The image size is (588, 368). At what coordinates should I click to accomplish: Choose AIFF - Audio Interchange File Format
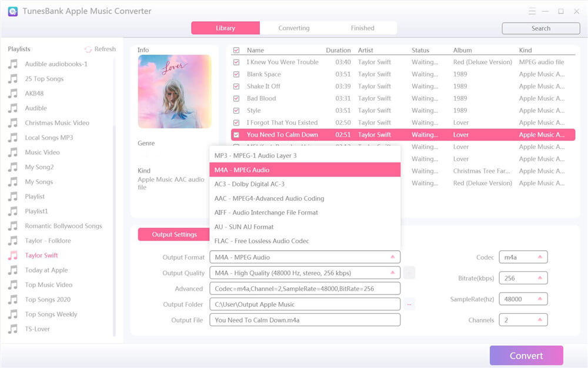305,213
